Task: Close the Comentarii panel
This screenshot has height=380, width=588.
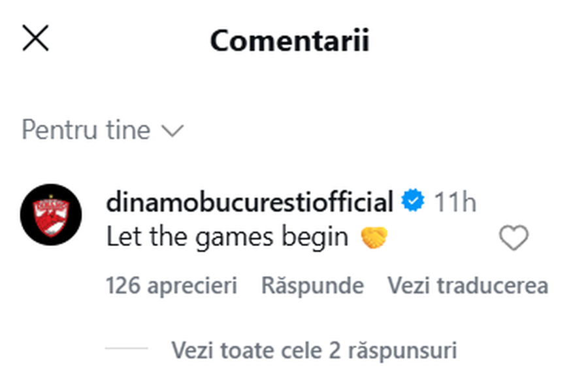Action: coord(36,38)
